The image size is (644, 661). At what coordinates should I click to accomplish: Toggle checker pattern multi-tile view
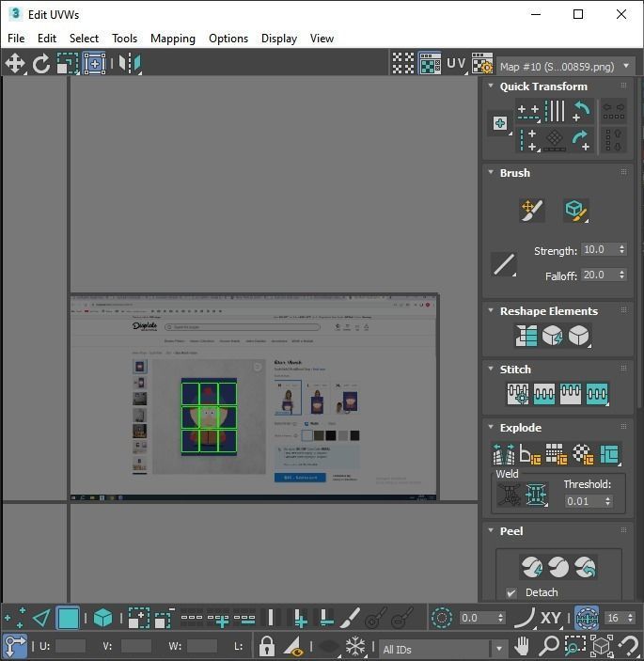[x=403, y=63]
